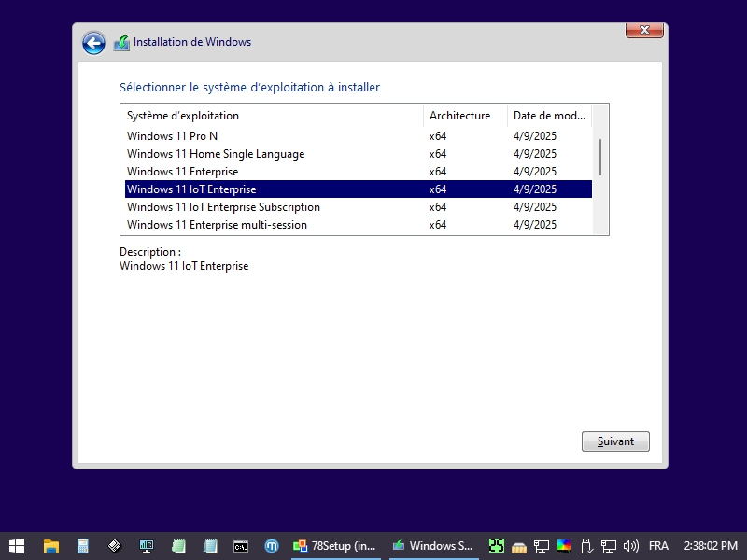Screen dimensions: 747x560
Task: Launch the calculator from the taskbar
Action: pyautogui.click(x=83, y=546)
